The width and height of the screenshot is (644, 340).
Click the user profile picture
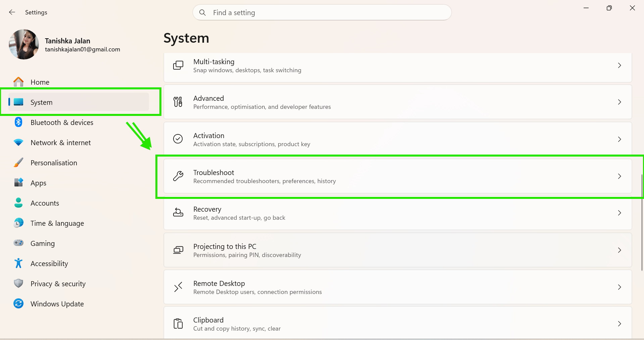(24, 44)
